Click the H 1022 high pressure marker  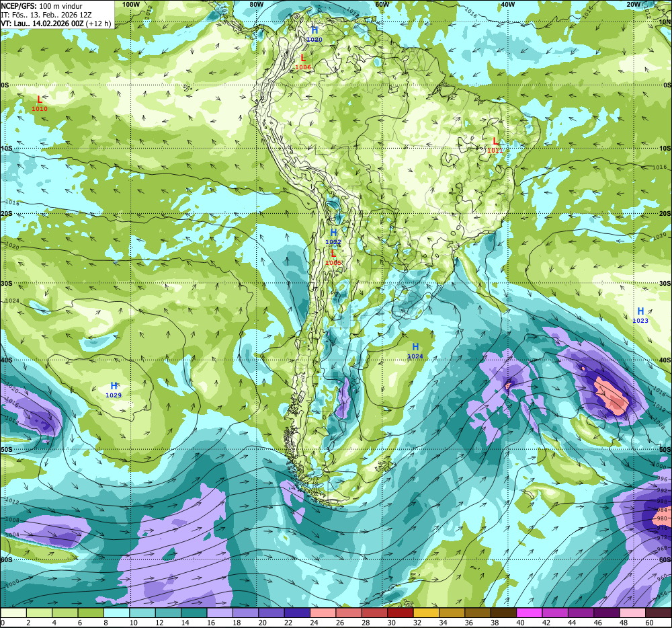click(333, 237)
